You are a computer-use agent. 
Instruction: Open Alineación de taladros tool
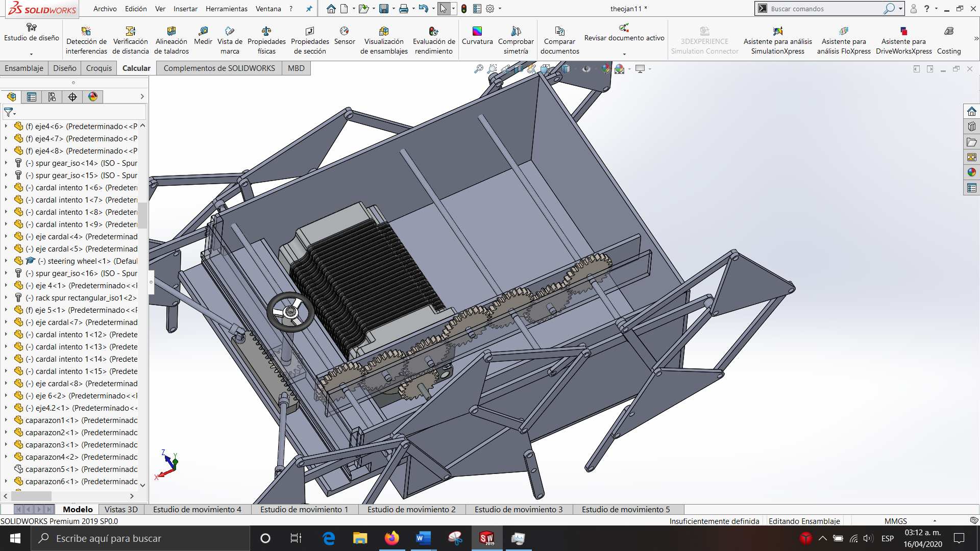[x=171, y=40]
